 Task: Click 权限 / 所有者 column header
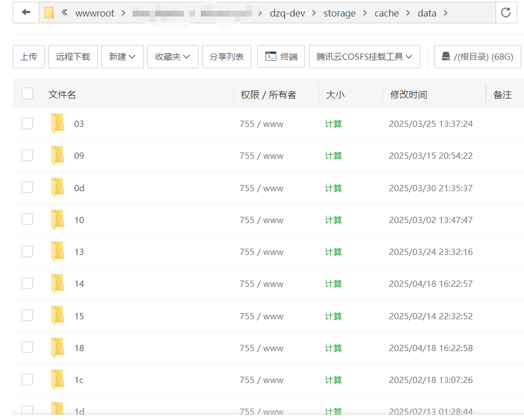coord(269,94)
